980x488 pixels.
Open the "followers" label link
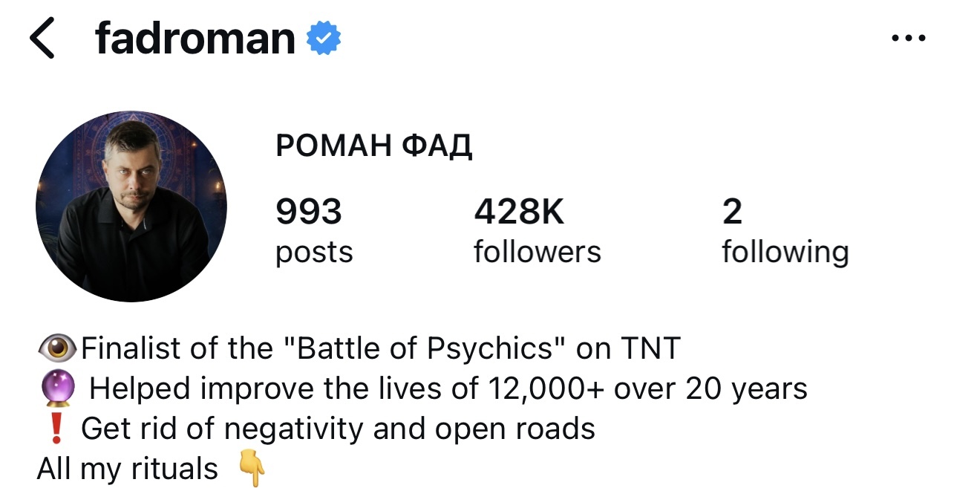pyautogui.click(x=537, y=253)
